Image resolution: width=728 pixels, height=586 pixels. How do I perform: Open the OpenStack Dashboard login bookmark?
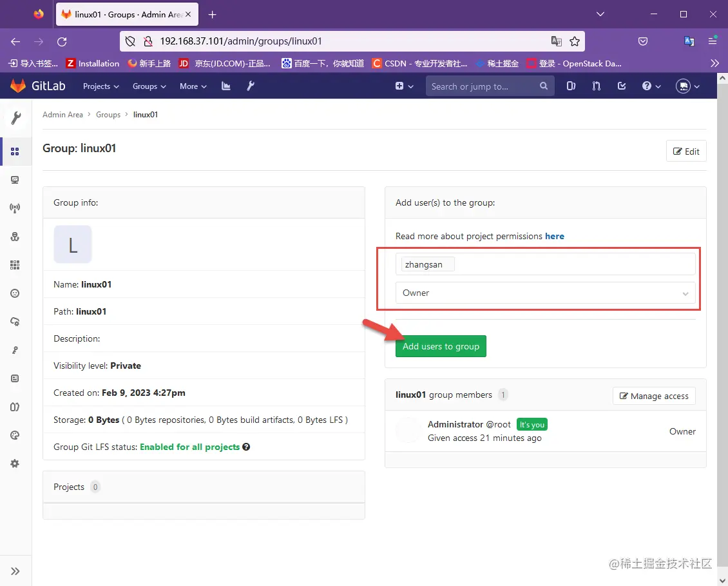(574, 63)
